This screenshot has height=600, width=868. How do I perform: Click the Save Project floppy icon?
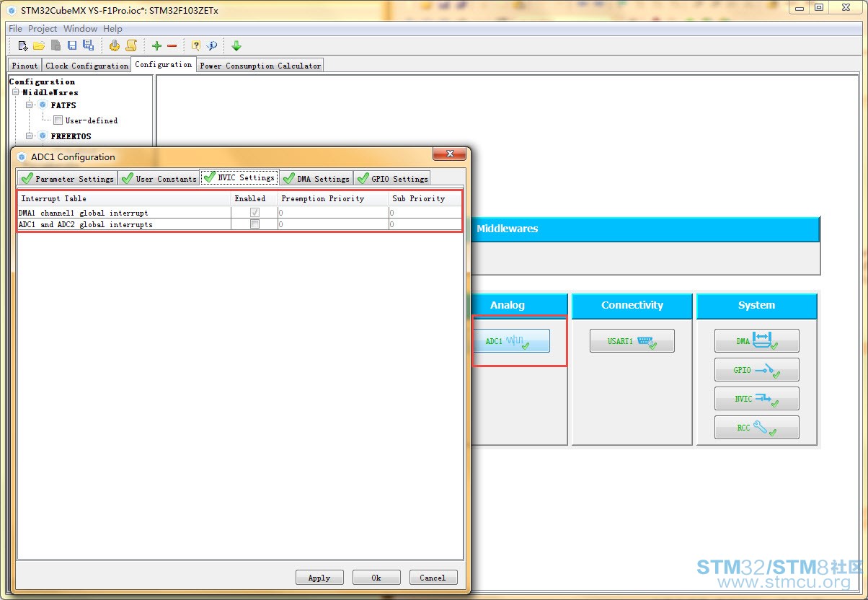(72, 45)
